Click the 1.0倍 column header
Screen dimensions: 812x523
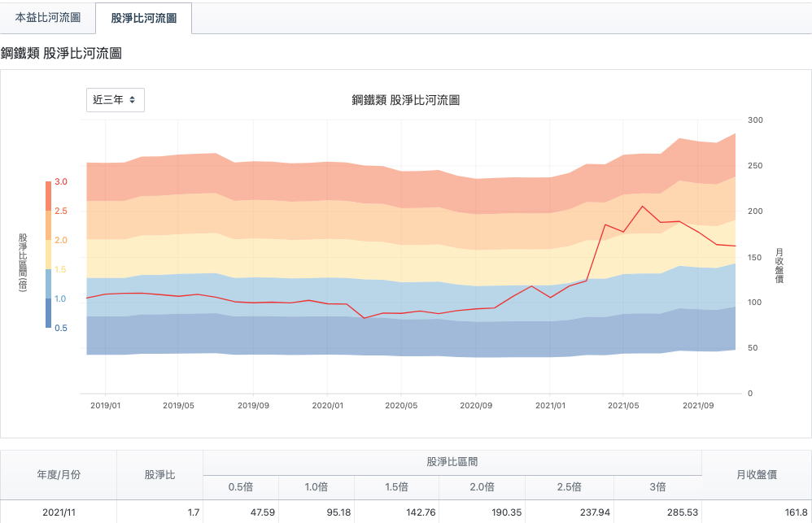(x=317, y=487)
